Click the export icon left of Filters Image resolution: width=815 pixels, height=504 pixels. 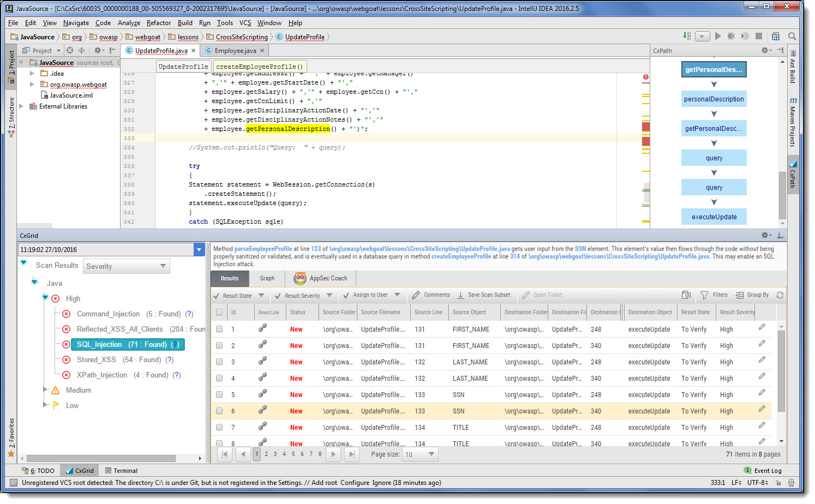click(686, 295)
